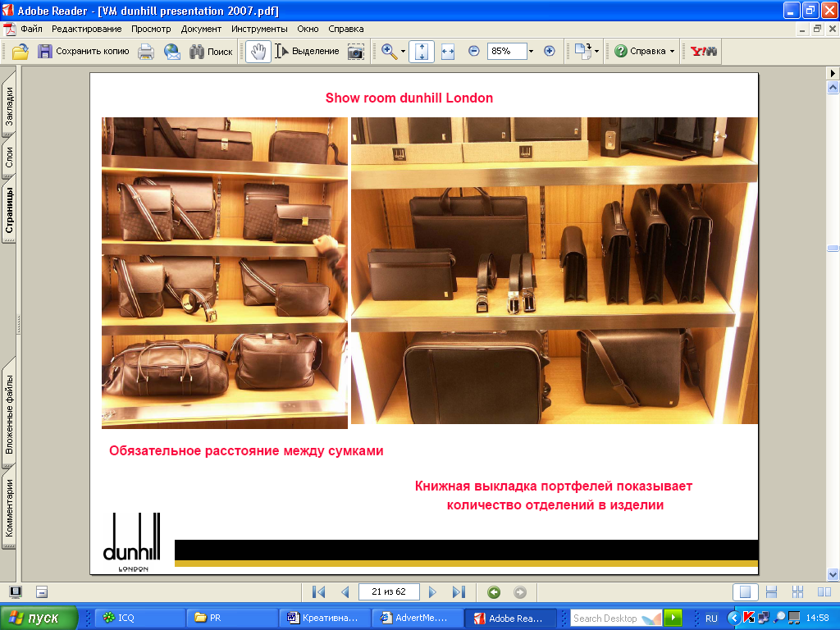Screen dimensions: 840x630
Task: Open the Справка toolbar dropdown arrow
Action: [673, 52]
